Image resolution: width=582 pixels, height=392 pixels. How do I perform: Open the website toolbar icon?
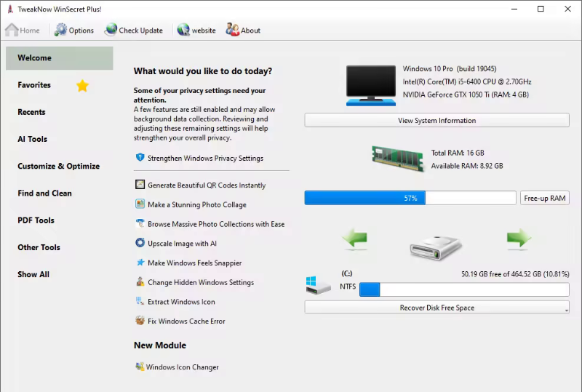[x=183, y=30]
